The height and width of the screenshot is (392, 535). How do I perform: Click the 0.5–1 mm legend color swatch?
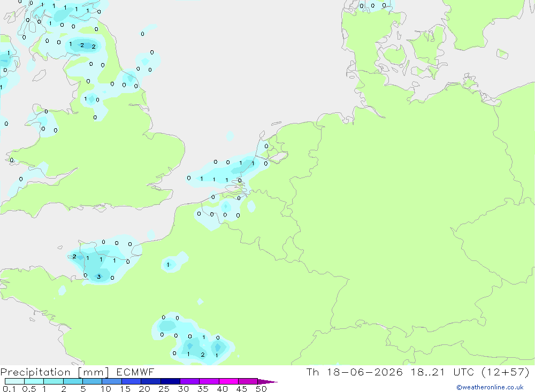click(x=34, y=381)
